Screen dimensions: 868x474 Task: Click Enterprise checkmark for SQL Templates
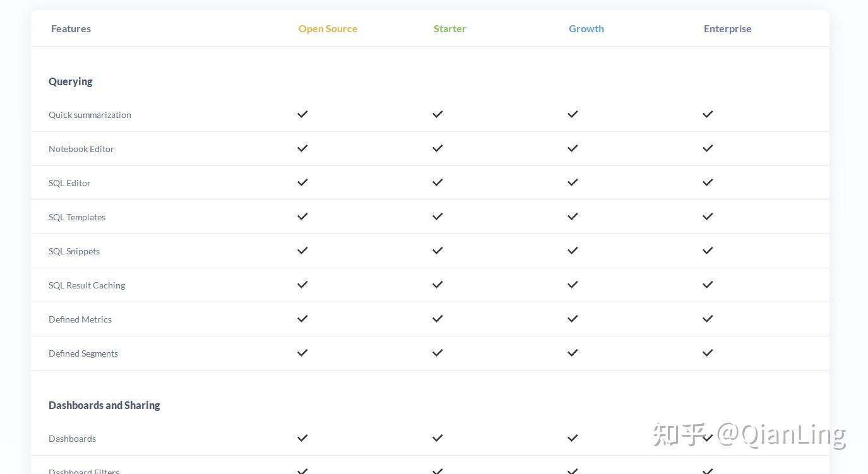[708, 216]
